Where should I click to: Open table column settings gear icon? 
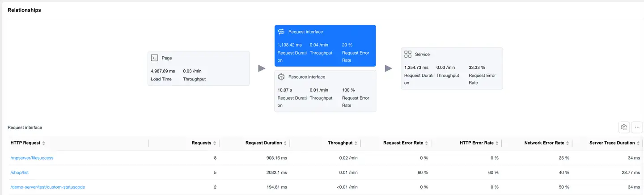pyautogui.click(x=624, y=127)
